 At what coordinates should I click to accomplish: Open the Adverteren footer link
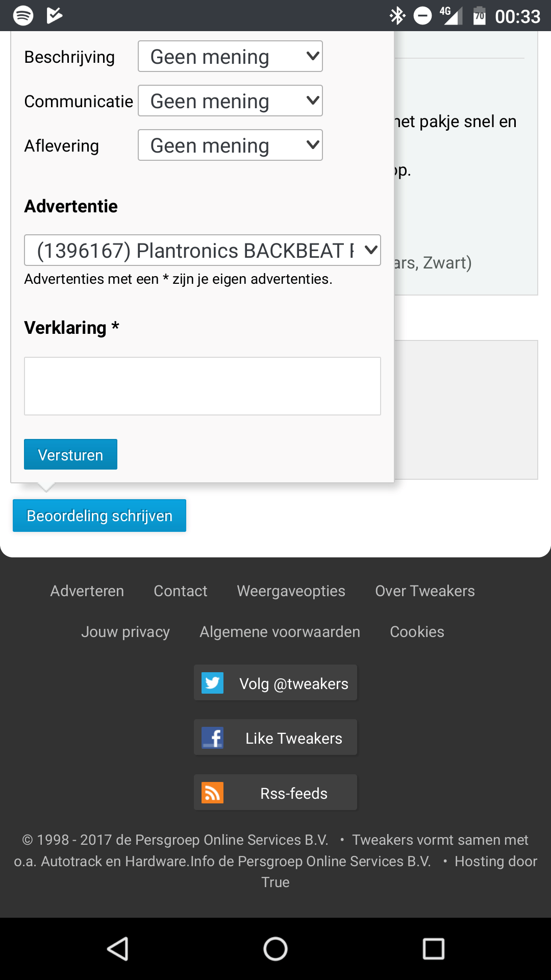click(87, 591)
